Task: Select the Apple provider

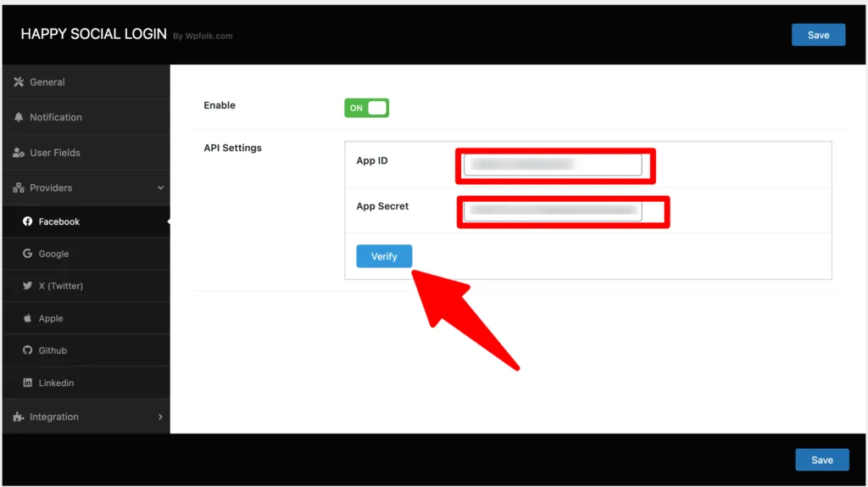Action: pyautogui.click(x=86, y=318)
